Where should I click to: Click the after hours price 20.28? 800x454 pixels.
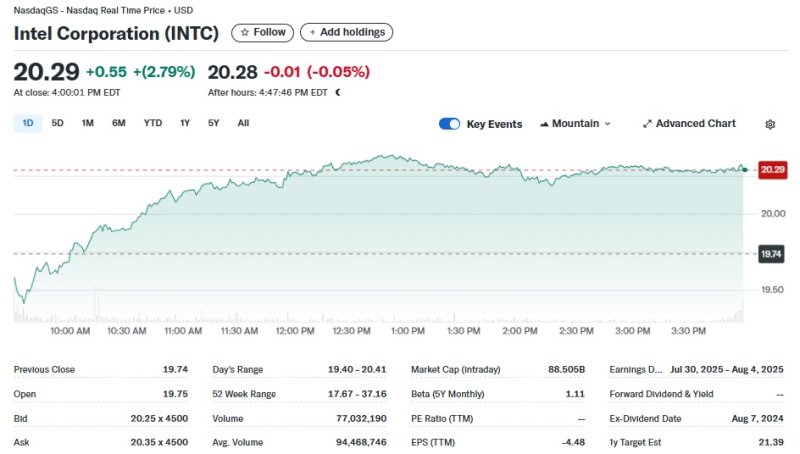click(x=233, y=72)
